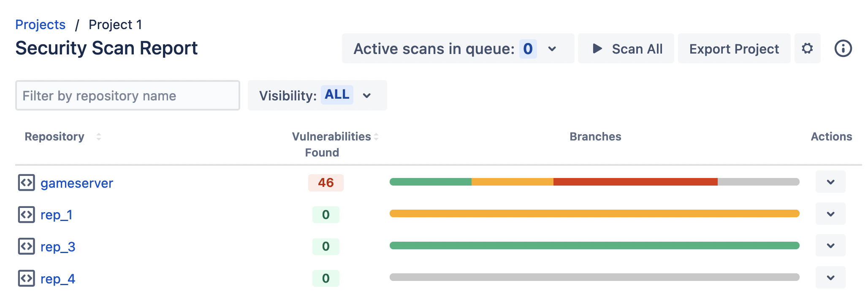Sort by Repository column arrows
This screenshot has height=302, width=868.
tap(98, 137)
